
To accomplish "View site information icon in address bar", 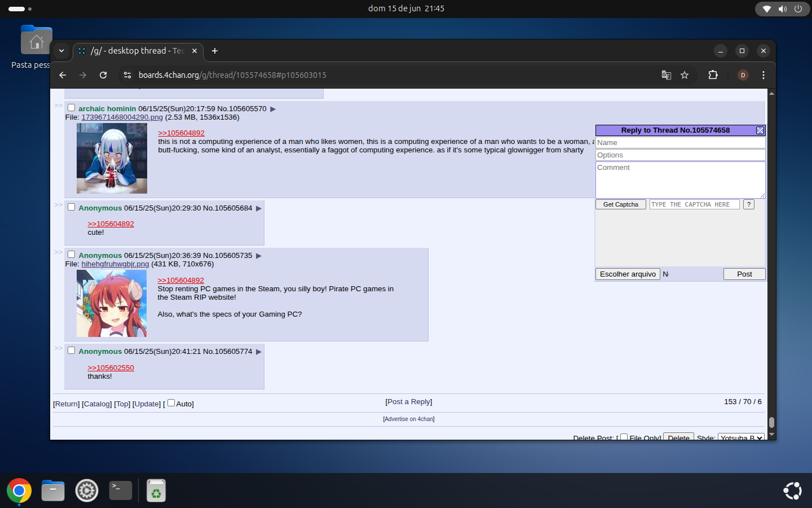I will tap(127, 75).
